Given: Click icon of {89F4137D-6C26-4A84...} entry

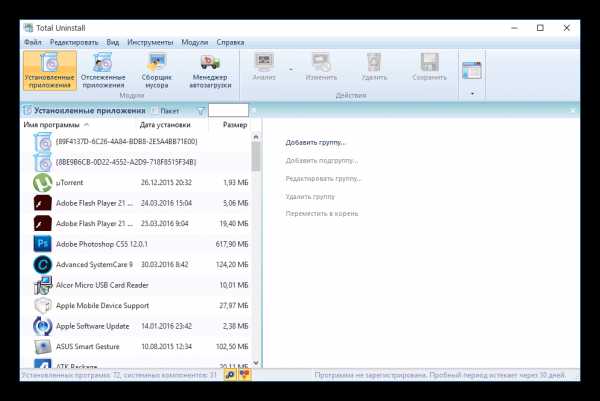Looking at the screenshot, I should (x=42, y=142).
